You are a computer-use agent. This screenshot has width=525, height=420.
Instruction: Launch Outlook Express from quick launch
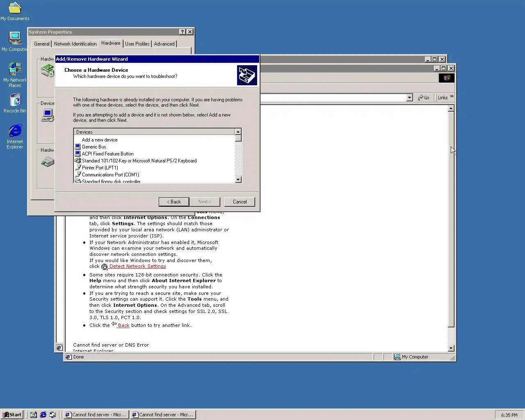(x=52, y=415)
